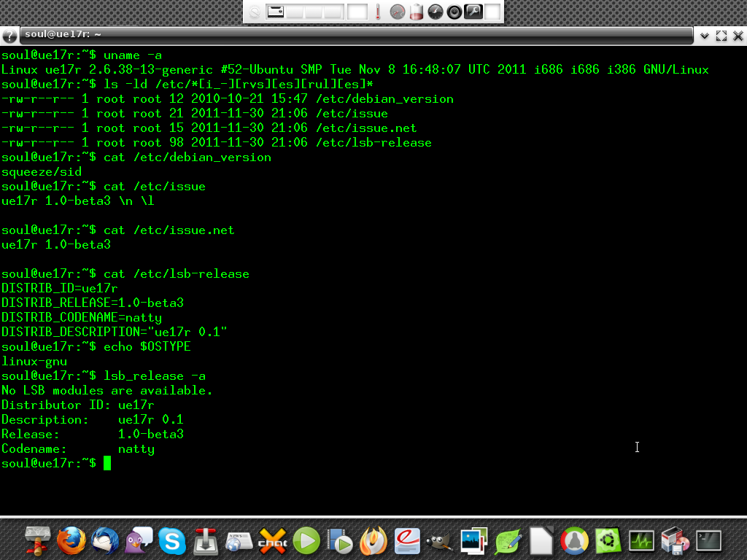Click the pager's first desktop thumbnail
The image size is (747, 560).
pos(275,12)
